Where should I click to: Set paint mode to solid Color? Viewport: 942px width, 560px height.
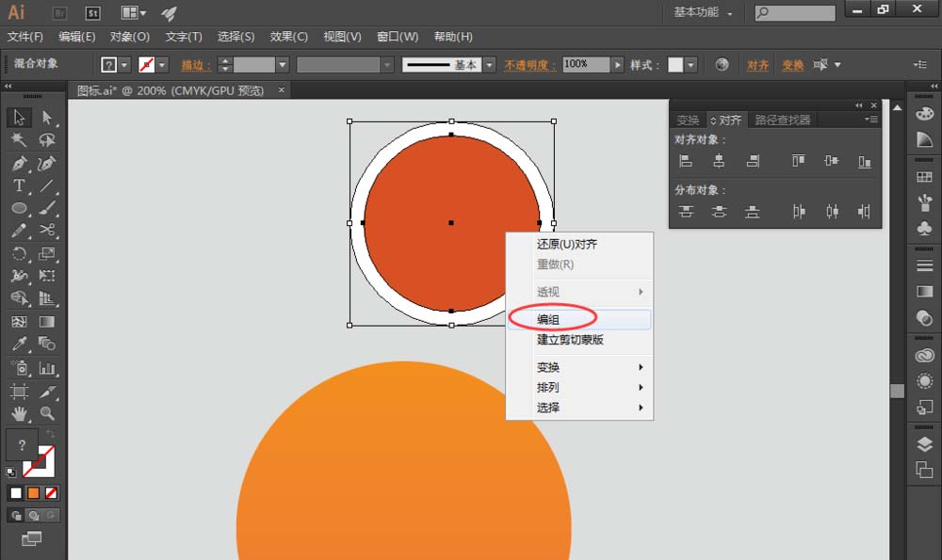(x=16, y=493)
